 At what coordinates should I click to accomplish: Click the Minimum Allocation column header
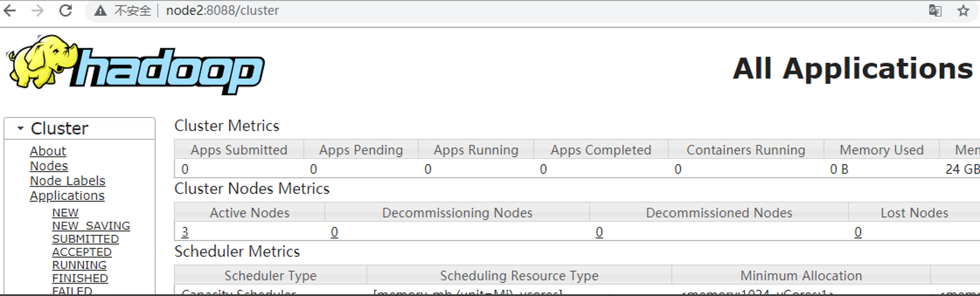coord(801,275)
